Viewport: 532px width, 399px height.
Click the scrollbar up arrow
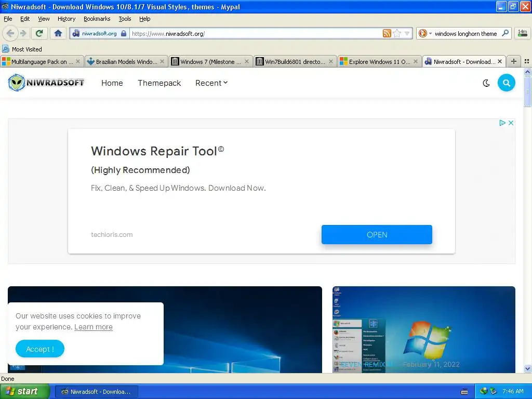tap(527, 72)
